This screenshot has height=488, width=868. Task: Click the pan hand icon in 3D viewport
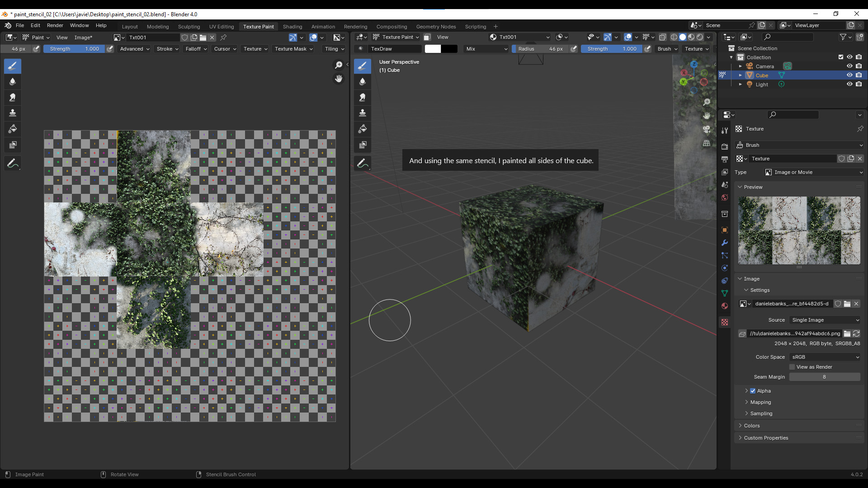point(707,116)
